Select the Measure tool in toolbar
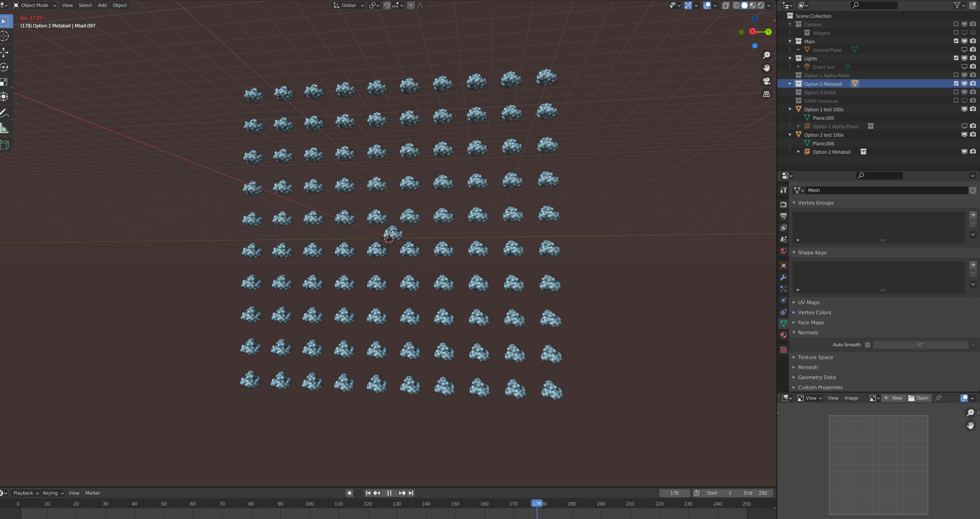 coord(4,129)
